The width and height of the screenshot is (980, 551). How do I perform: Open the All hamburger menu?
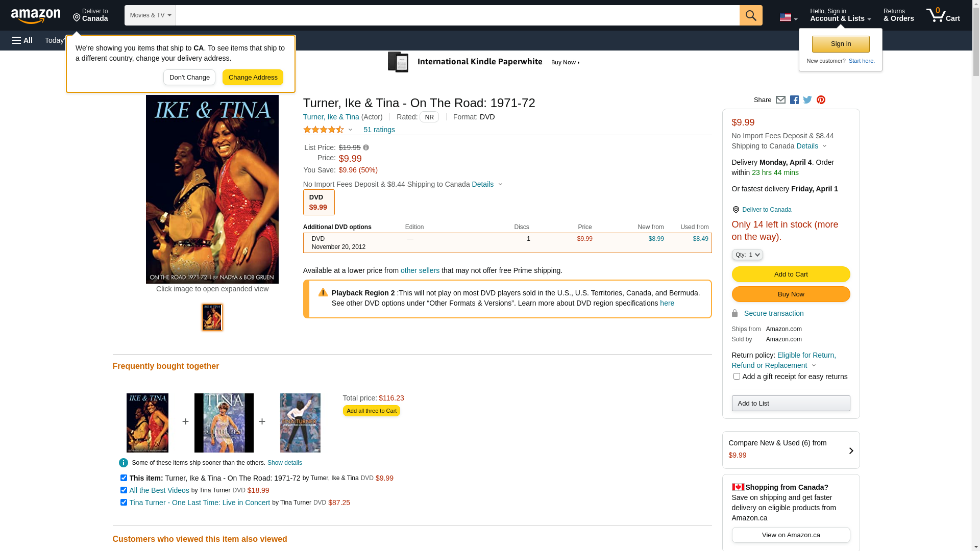click(22, 40)
